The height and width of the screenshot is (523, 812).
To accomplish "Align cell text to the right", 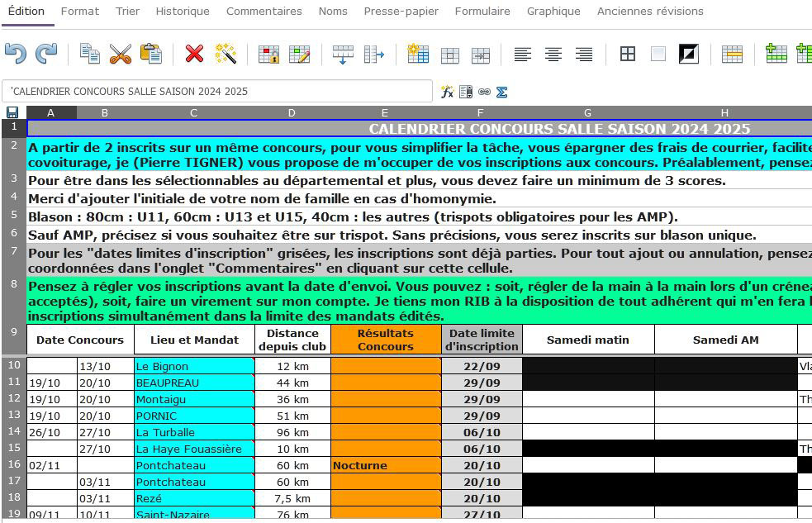I will [584, 55].
